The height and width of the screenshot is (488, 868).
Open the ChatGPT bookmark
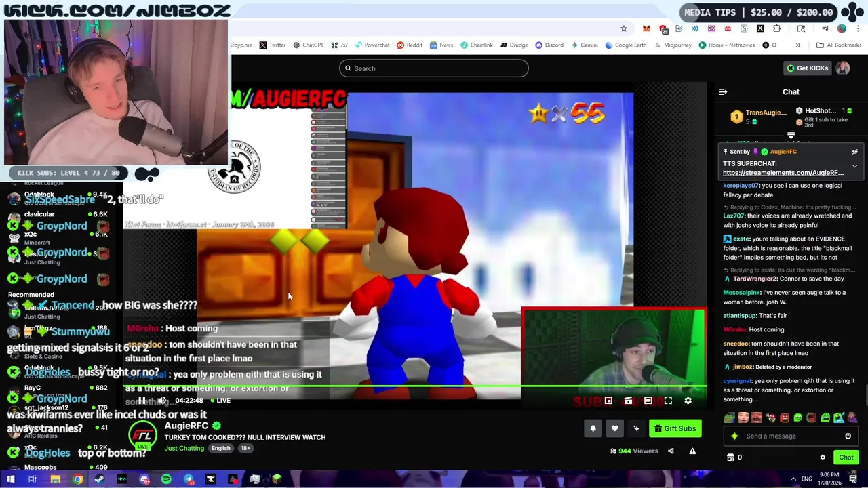tap(308, 45)
